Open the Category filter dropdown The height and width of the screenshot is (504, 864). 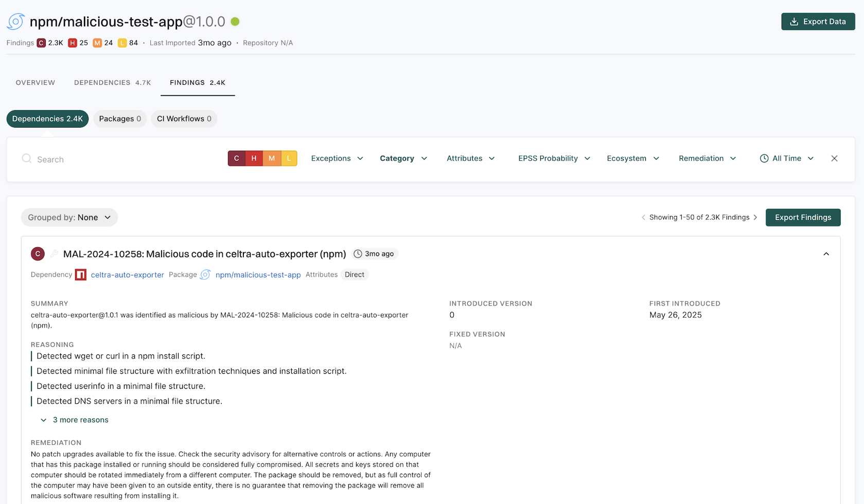[x=403, y=158]
